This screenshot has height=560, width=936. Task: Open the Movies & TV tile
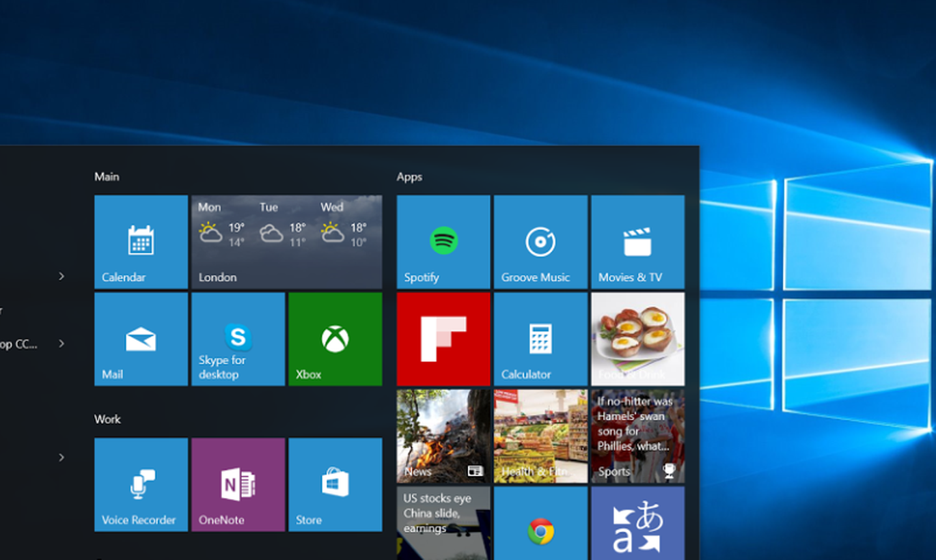click(x=637, y=242)
